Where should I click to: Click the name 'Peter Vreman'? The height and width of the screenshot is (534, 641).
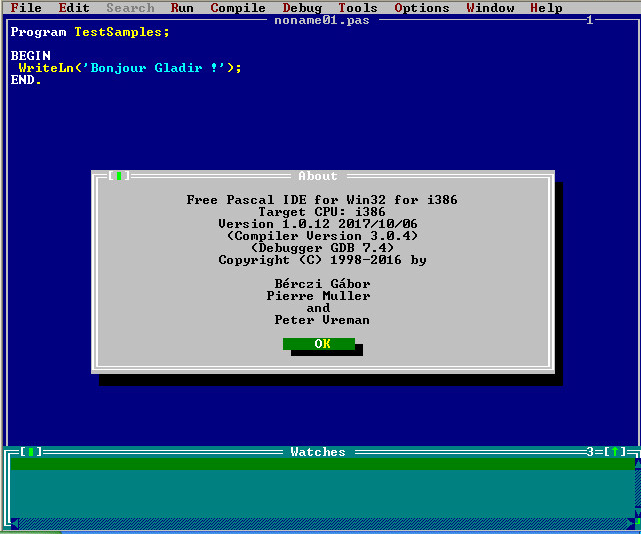[x=322, y=320]
